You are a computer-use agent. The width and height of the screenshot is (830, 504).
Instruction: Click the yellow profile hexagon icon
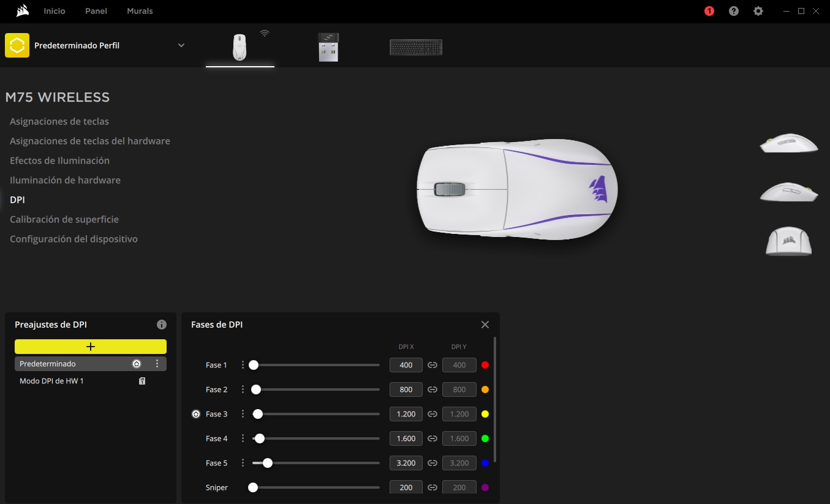[17, 45]
